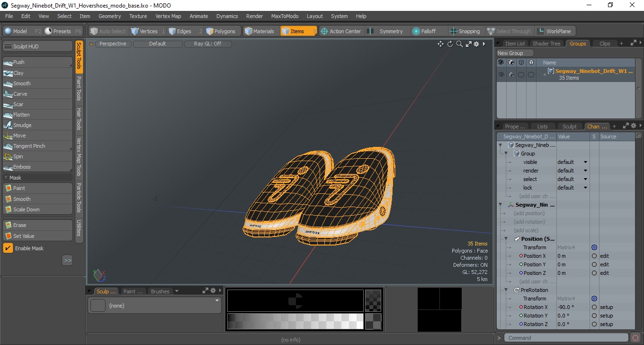
Task: Select the mask Erase tool
Action: point(37,225)
